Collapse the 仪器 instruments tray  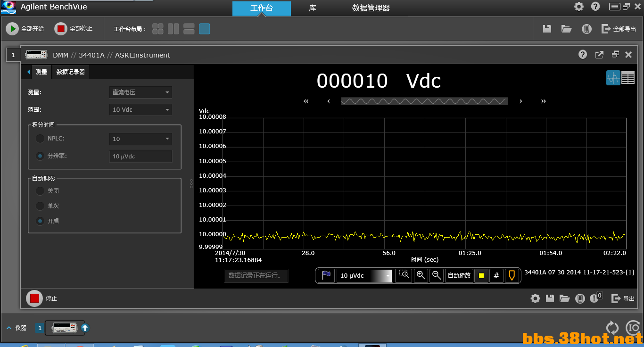[x=8, y=328]
